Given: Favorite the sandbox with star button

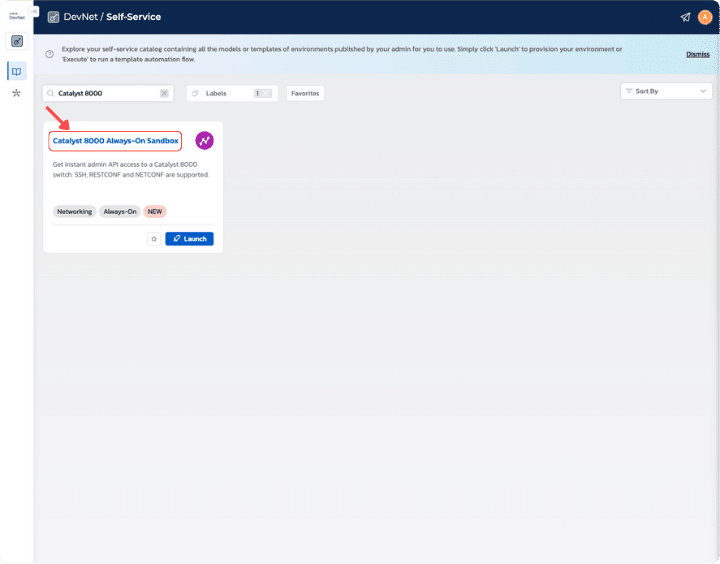Looking at the screenshot, I should point(154,239).
